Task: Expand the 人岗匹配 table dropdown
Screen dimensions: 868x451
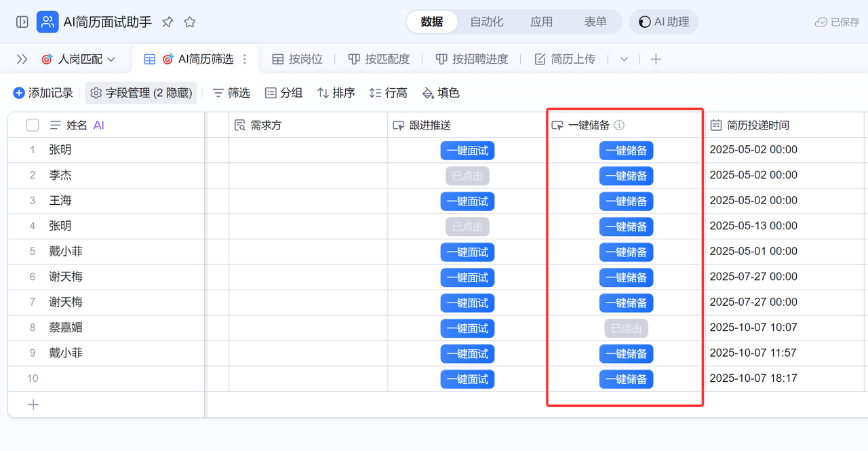Action: pyautogui.click(x=111, y=60)
